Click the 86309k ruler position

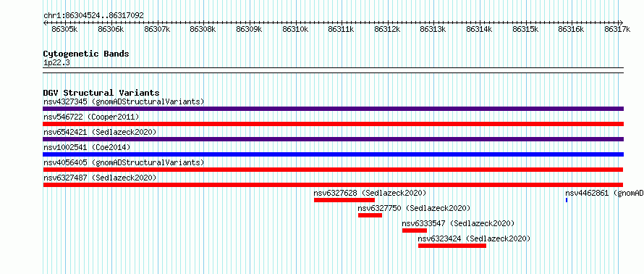coord(249,29)
